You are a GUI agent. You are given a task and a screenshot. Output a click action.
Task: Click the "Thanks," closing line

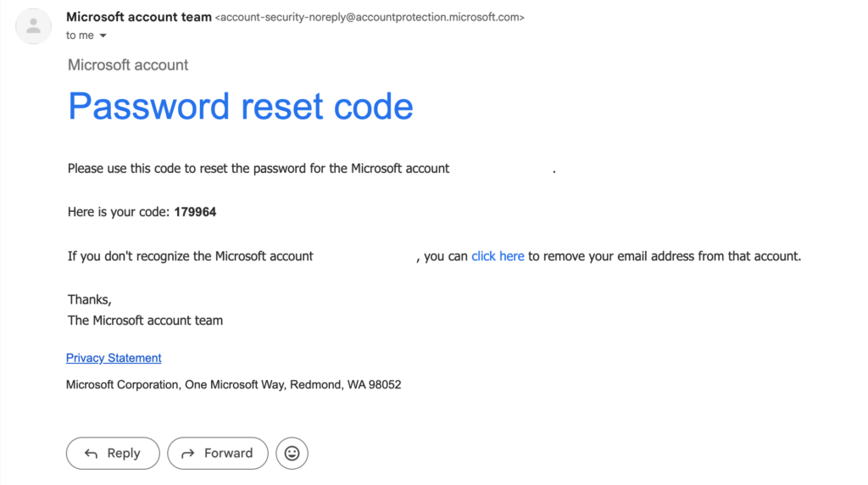[x=90, y=300]
